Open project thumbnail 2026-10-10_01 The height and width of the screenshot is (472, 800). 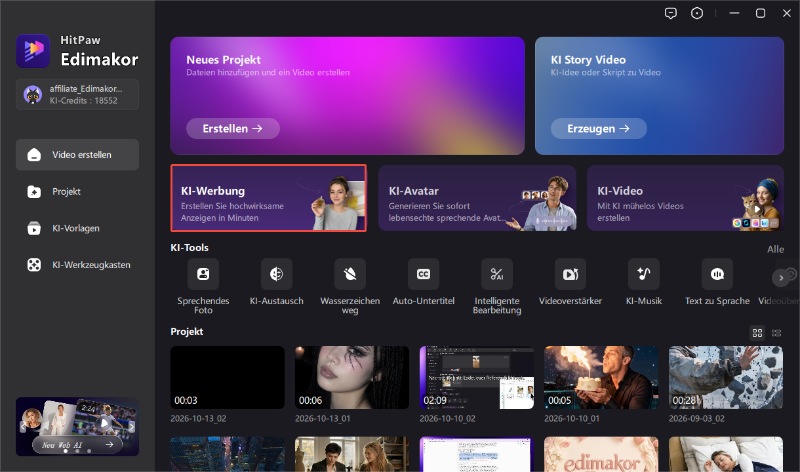[601, 377]
